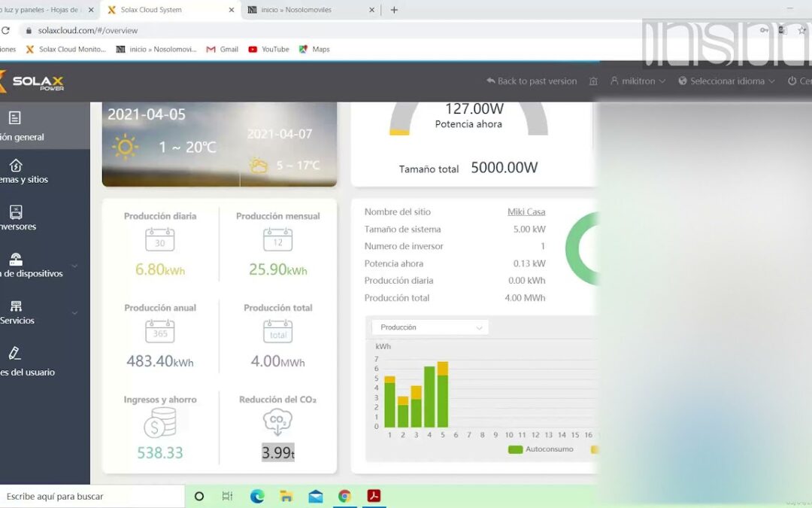Open the overview page icon in sidebar
This screenshot has width=812, height=508.
point(14,117)
